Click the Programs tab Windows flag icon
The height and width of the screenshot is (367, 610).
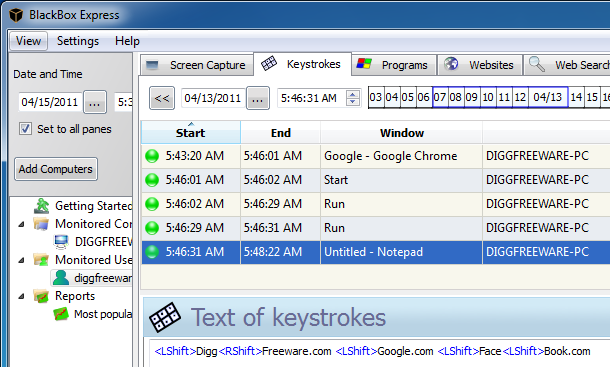365,64
